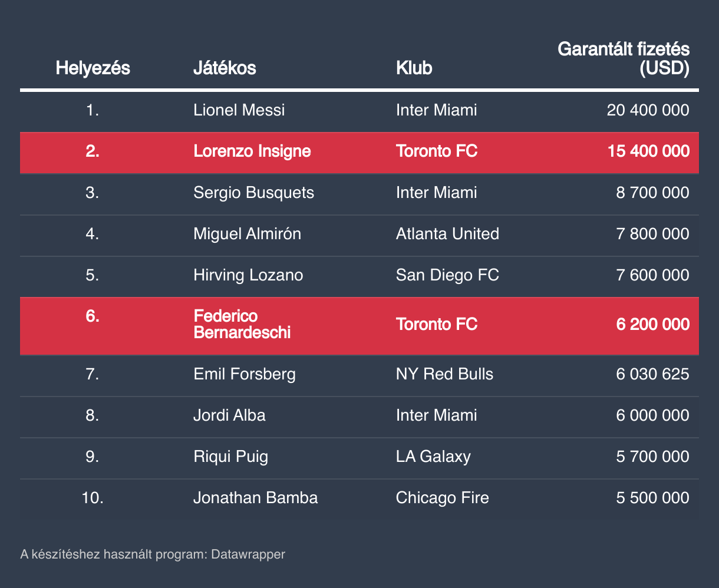This screenshot has width=719, height=588.
Task: Click the Helyezés column header
Action: coord(93,68)
